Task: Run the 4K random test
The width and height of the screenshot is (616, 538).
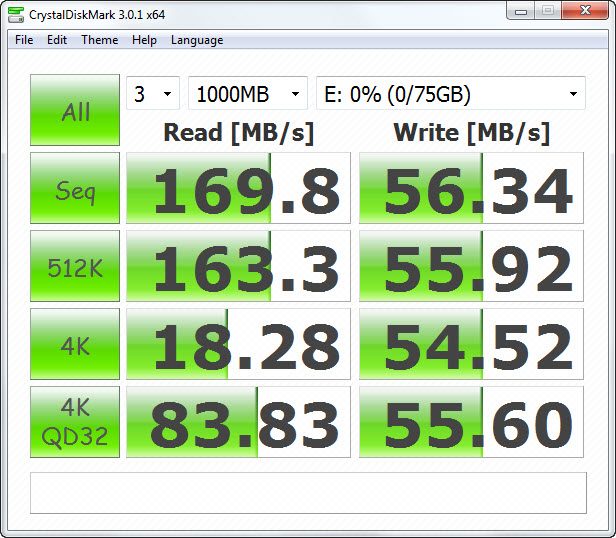Action: pyautogui.click(x=75, y=344)
